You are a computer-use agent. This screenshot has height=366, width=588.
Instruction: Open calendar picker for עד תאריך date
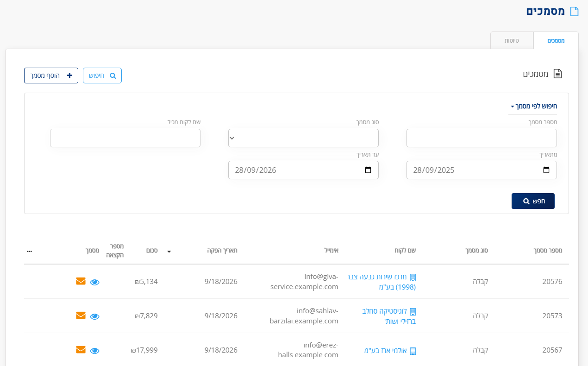[368, 170]
